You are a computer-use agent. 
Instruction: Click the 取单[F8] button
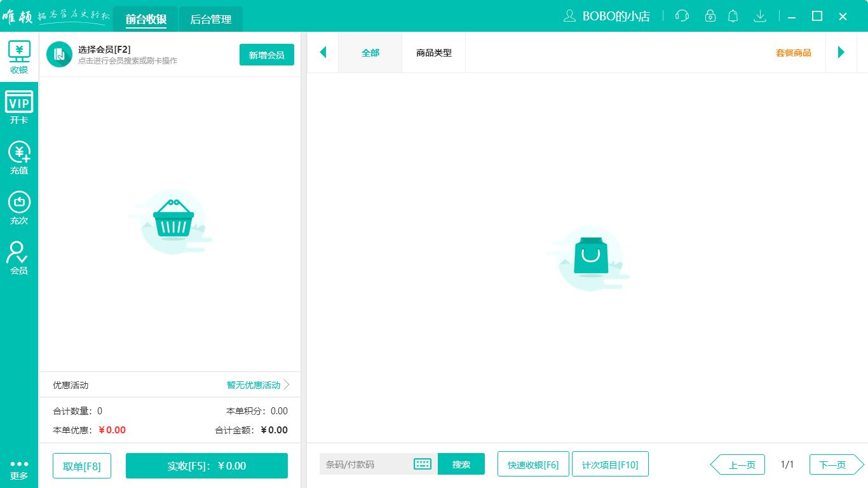click(x=82, y=466)
